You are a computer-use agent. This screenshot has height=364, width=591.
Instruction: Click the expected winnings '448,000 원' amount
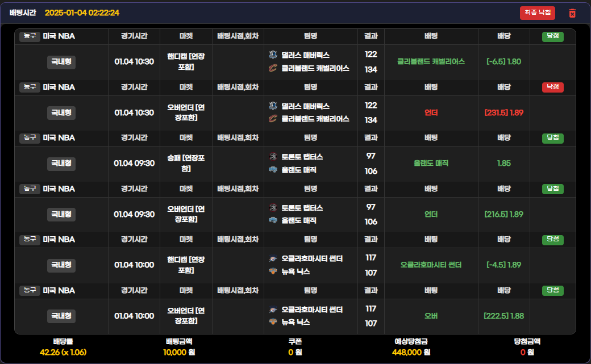pos(411,352)
